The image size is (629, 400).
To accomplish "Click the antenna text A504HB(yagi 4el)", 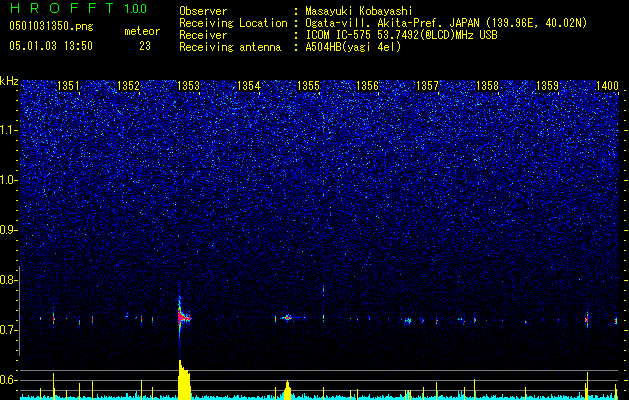I will click(x=353, y=47).
